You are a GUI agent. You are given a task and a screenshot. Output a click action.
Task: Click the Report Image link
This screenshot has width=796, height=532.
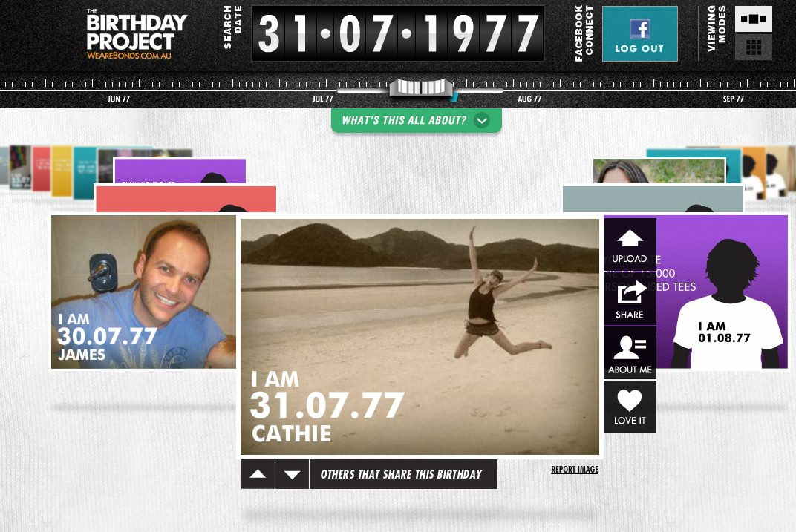(575, 470)
